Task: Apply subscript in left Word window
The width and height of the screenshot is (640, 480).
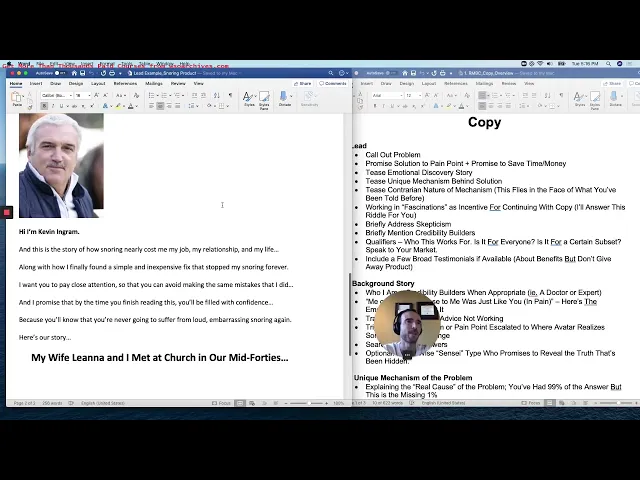Action: (x=83, y=106)
